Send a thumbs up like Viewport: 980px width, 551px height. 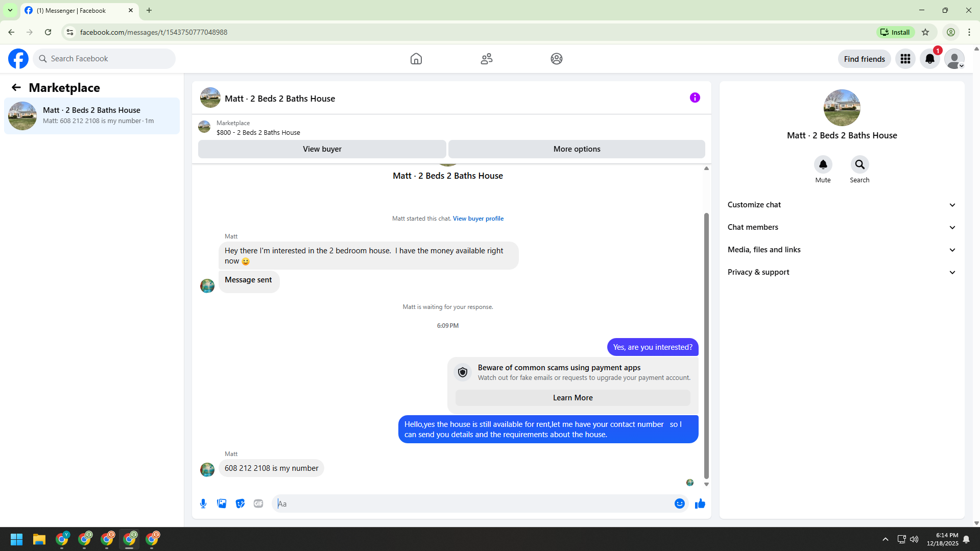pos(700,504)
